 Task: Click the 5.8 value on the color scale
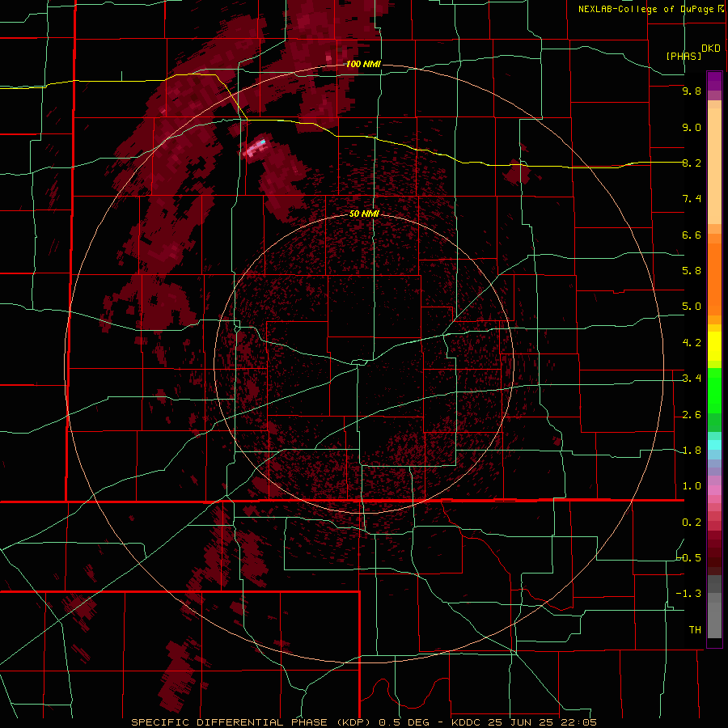click(692, 271)
